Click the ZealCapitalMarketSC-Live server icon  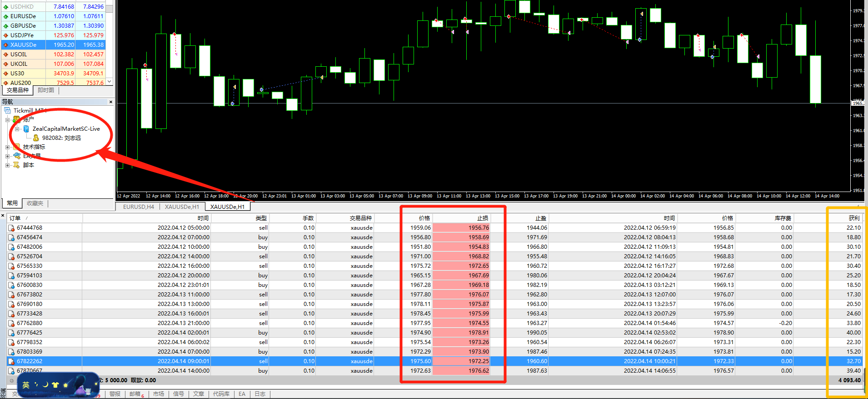pyautogui.click(x=26, y=129)
